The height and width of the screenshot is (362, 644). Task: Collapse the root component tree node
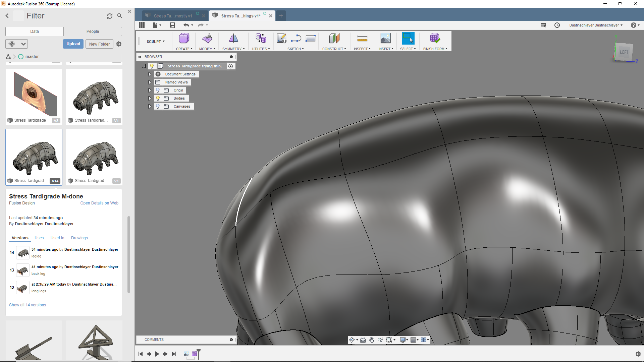click(x=144, y=66)
